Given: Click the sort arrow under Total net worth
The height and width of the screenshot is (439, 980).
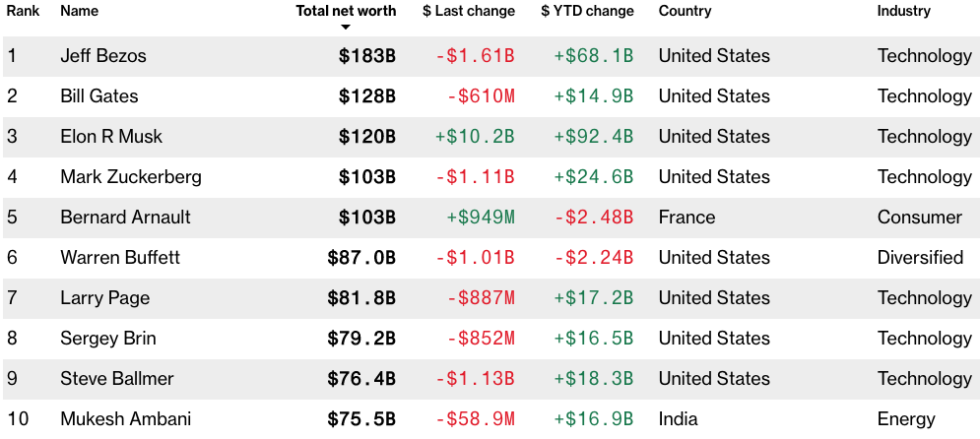Looking at the screenshot, I should click(x=346, y=28).
